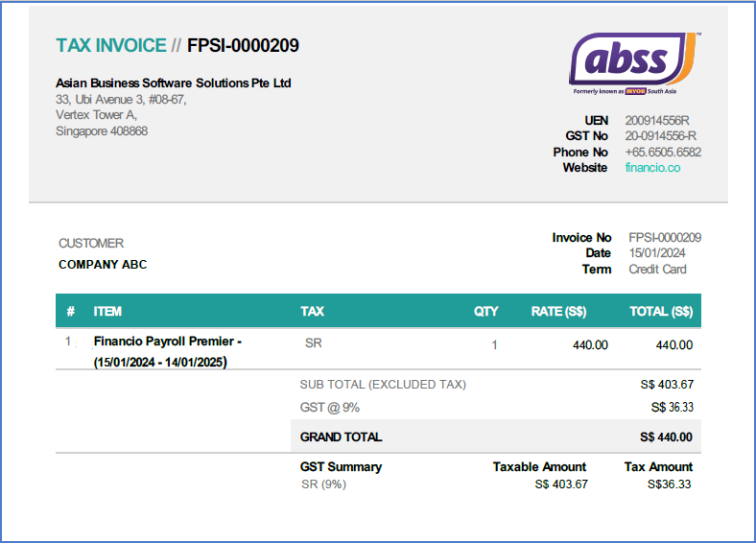Select GST amount S$ 36.33

click(x=673, y=408)
